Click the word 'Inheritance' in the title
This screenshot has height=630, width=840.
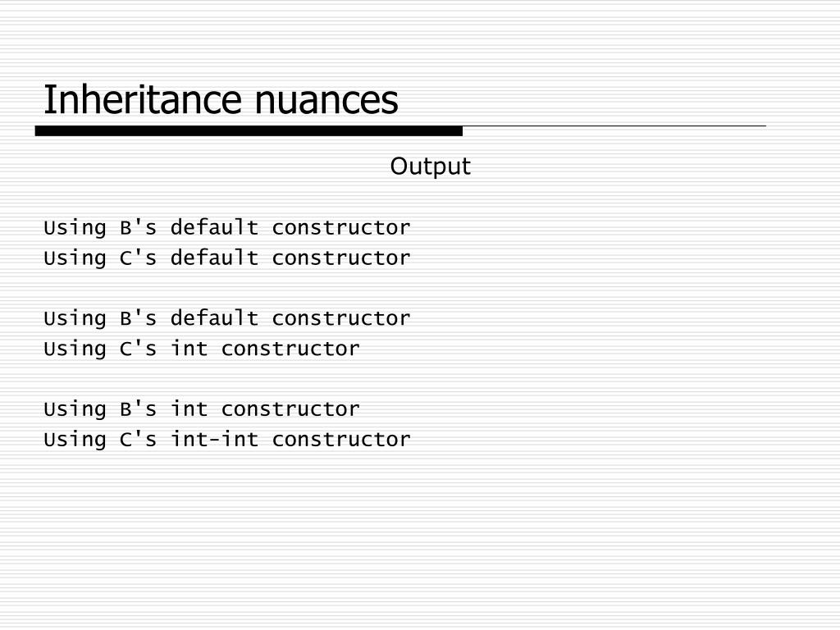144,99
